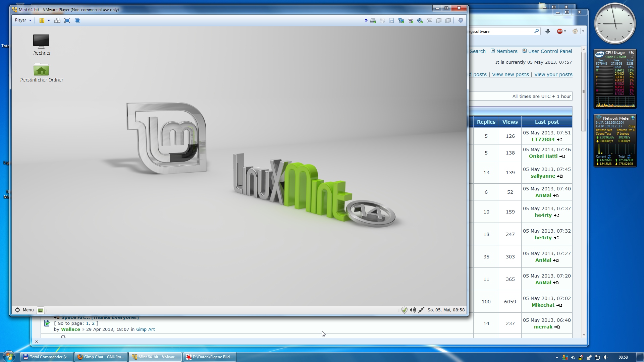Open the Persönlicher Ordner home folder

click(x=42, y=72)
